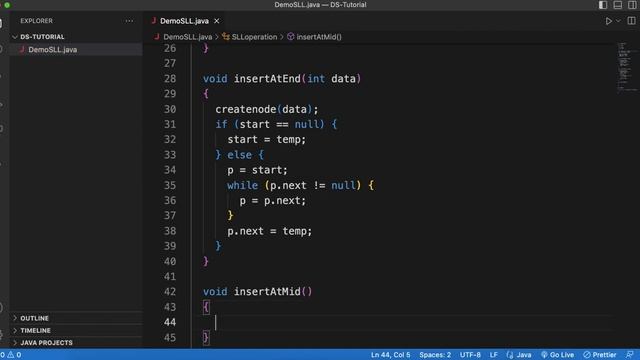
Task: Close the DemoSLL.java tab
Action: [217, 21]
